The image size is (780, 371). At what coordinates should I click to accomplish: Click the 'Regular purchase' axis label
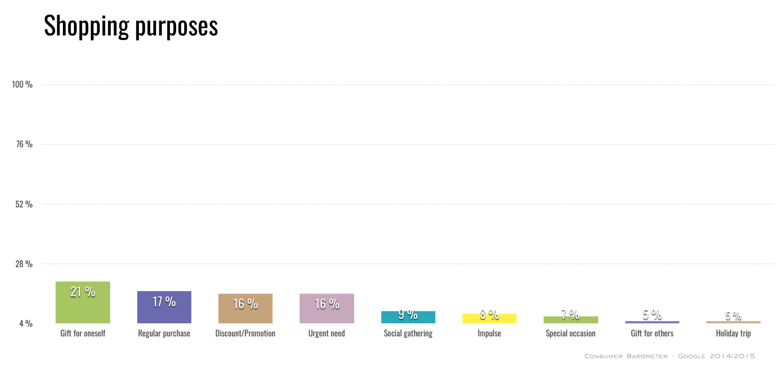click(x=164, y=334)
